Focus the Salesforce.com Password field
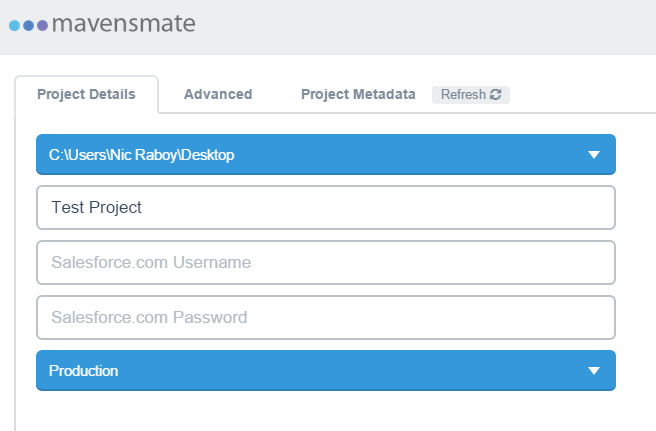 click(x=326, y=318)
